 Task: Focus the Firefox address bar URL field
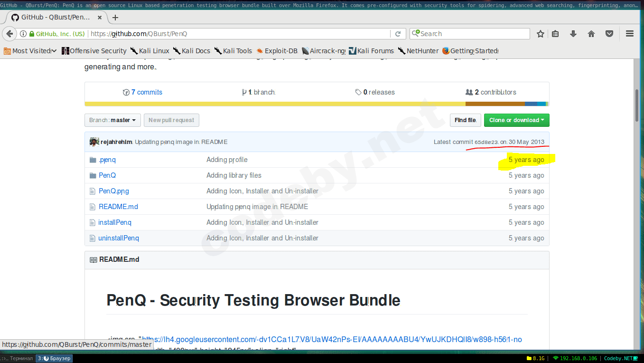coord(239,34)
